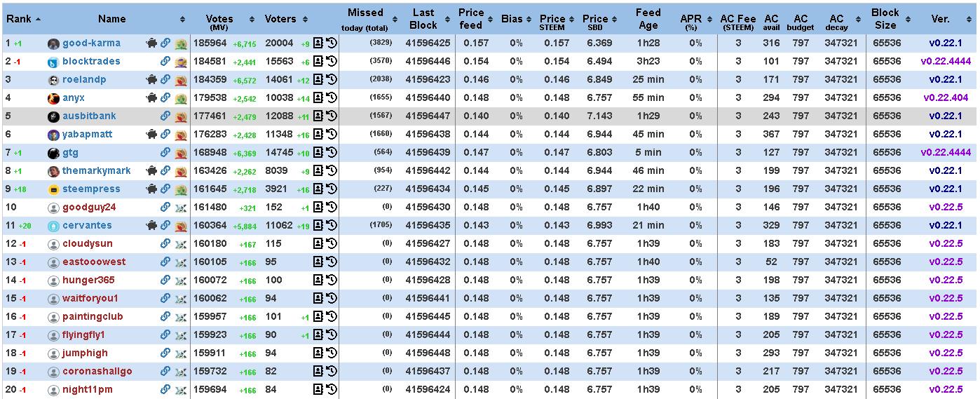Open the link icon for gtg
Viewport: 980px width, 399px height.
tap(165, 152)
